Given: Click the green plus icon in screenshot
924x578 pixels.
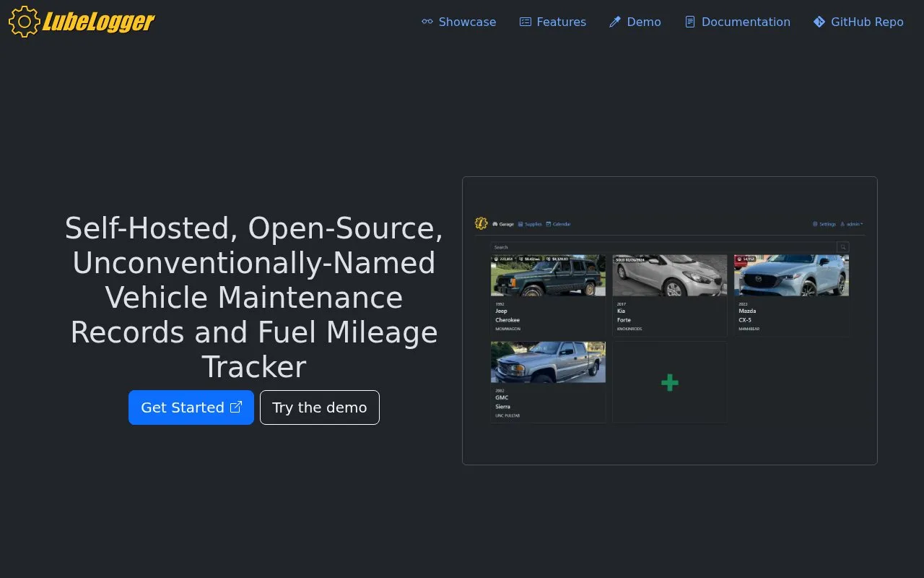Looking at the screenshot, I should coord(670,382).
